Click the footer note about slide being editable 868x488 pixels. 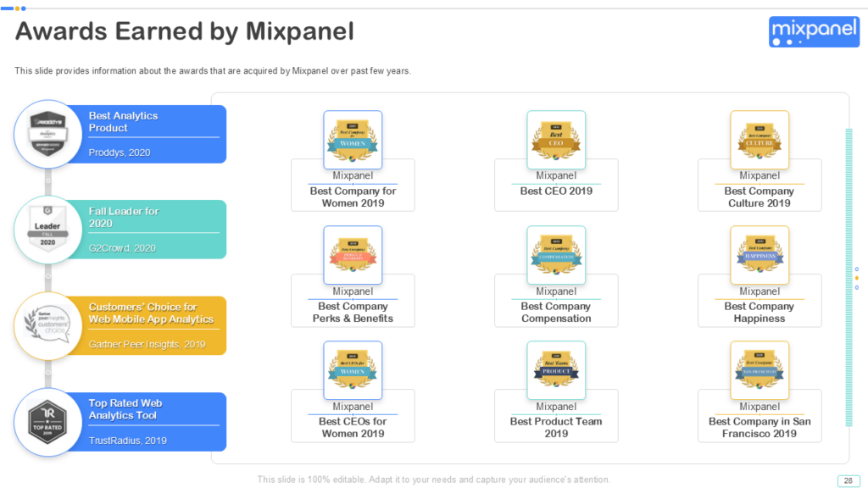point(433,480)
